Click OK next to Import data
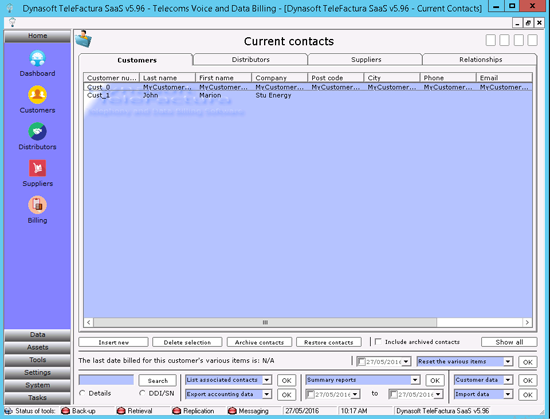Viewport: 550px width, 419px height. (528, 395)
